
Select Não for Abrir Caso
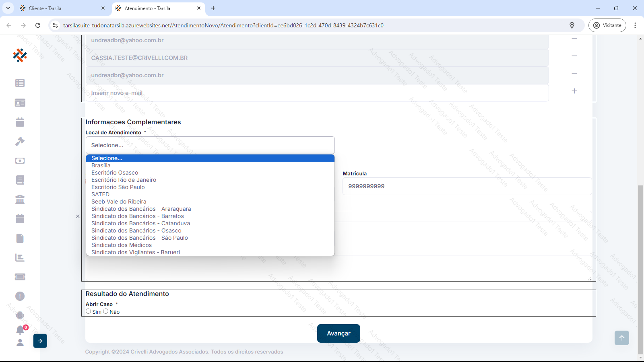106,311
